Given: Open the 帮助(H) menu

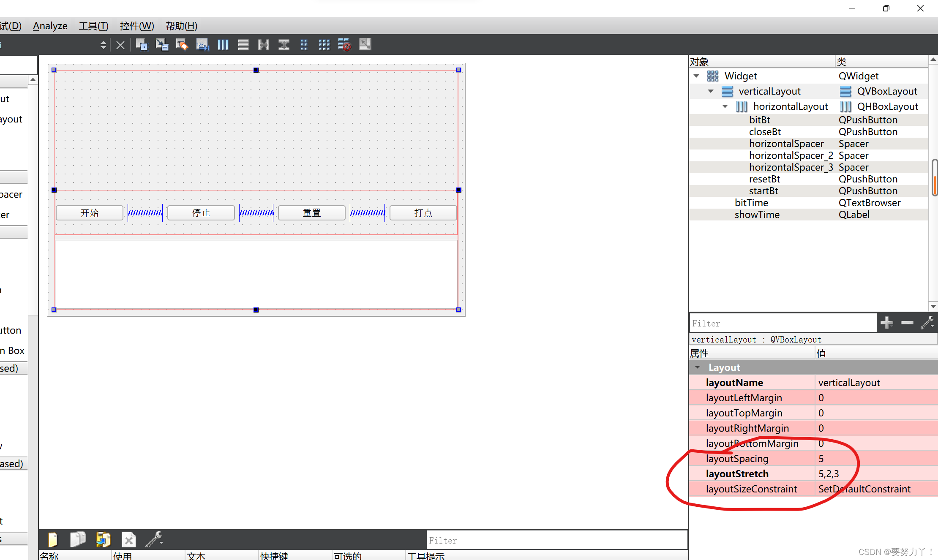Looking at the screenshot, I should pos(181,26).
